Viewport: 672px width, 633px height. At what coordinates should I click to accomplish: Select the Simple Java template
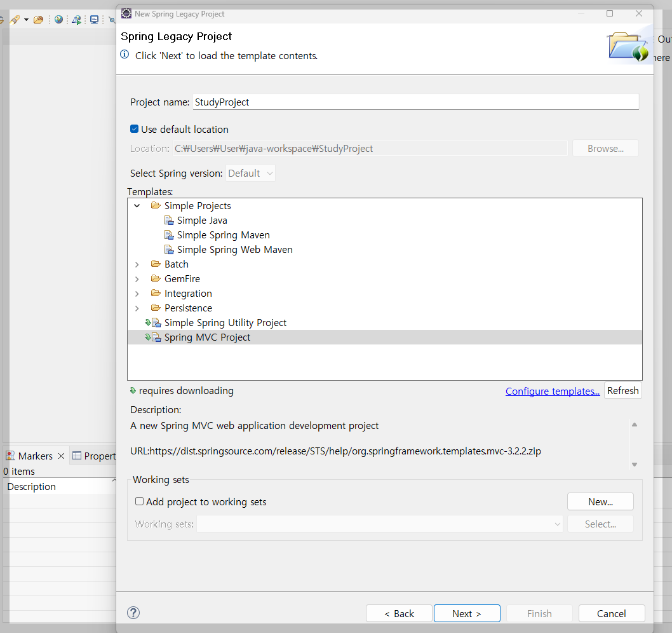pyautogui.click(x=202, y=221)
